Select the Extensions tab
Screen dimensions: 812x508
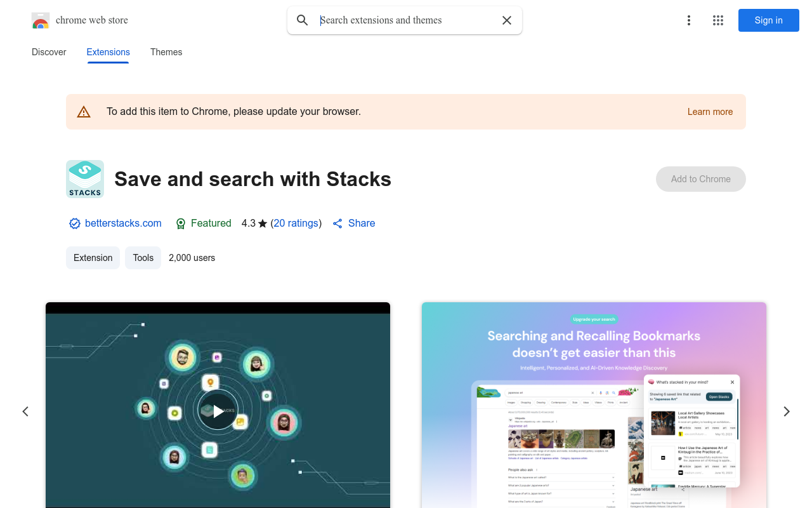(x=108, y=52)
